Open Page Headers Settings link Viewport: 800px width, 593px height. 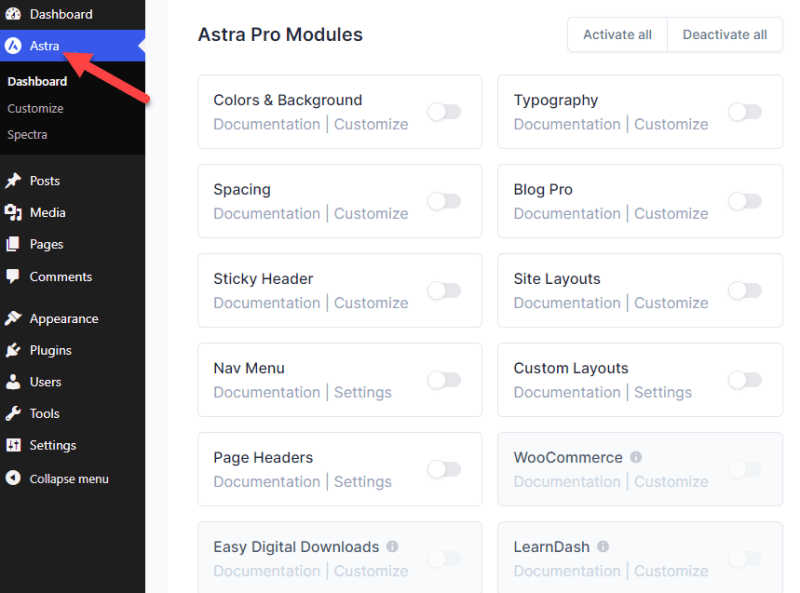coord(363,482)
